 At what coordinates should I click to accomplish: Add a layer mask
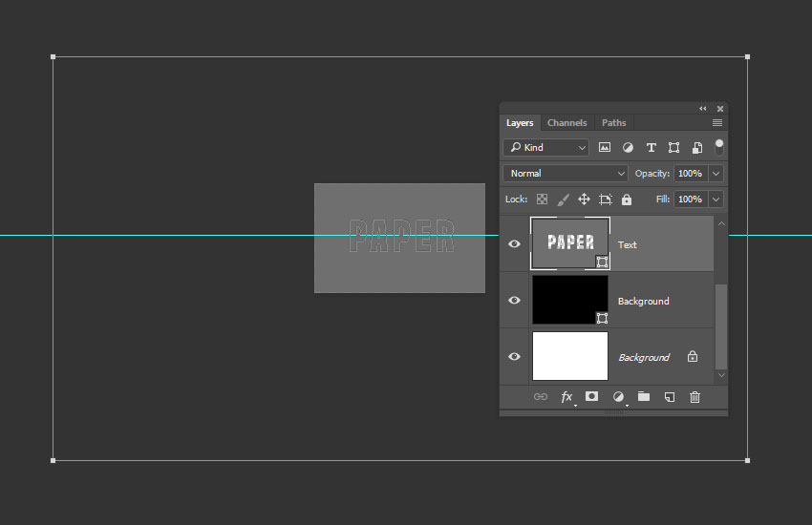click(592, 396)
